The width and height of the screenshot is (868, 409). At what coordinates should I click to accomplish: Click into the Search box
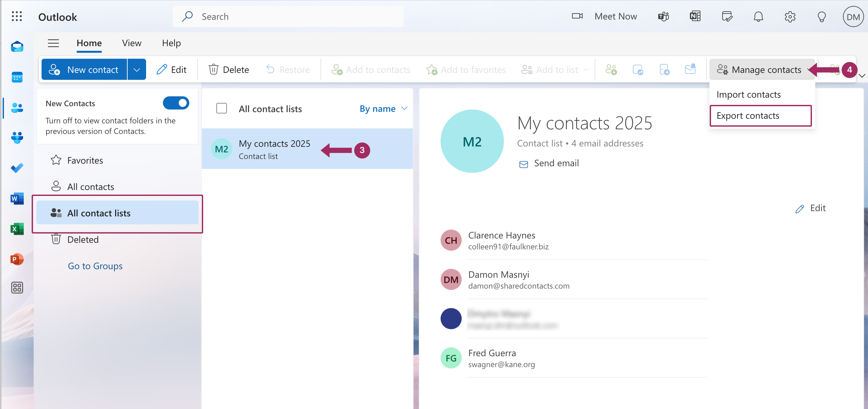288,16
